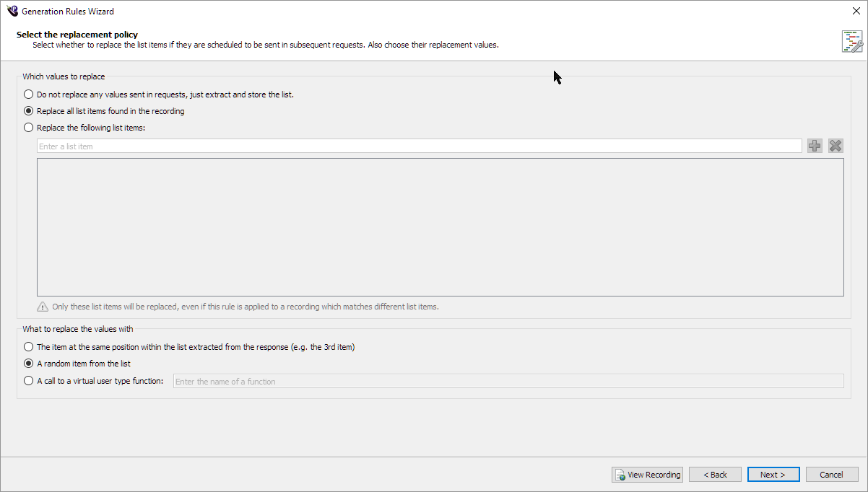Close the Generation Rules Wizard window
The height and width of the screenshot is (492, 868).
tap(856, 11)
